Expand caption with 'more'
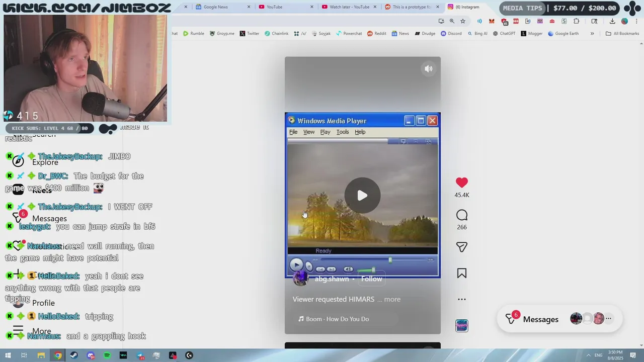 tap(392, 299)
